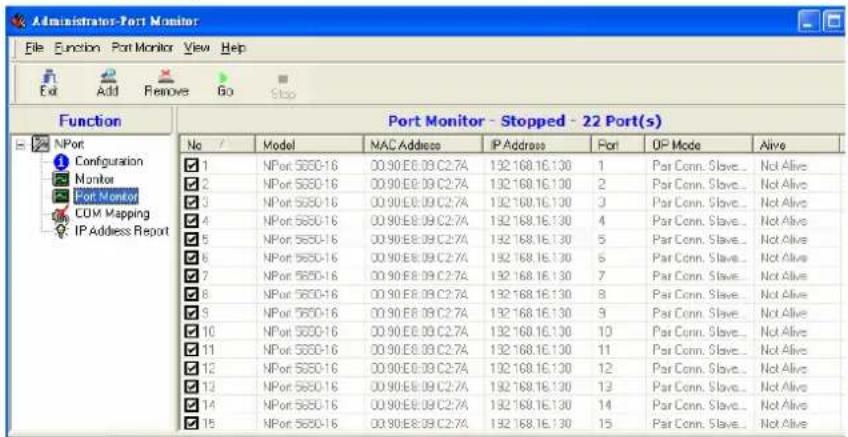Screen dimensions: 848x437
Task: Click the IP Address cell in row 3
Action: coord(530,203)
